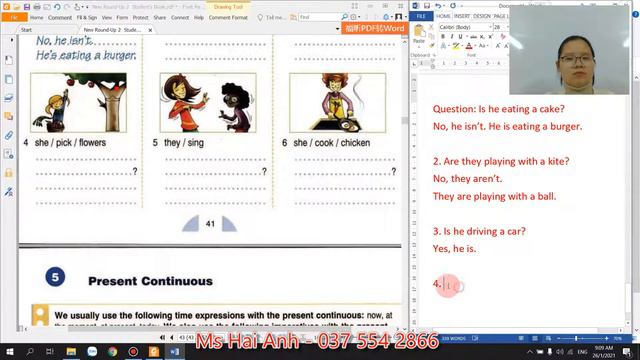Viewport: 640px width, 360px height.
Task: Open the FILE tab in Word
Action: 421,16
